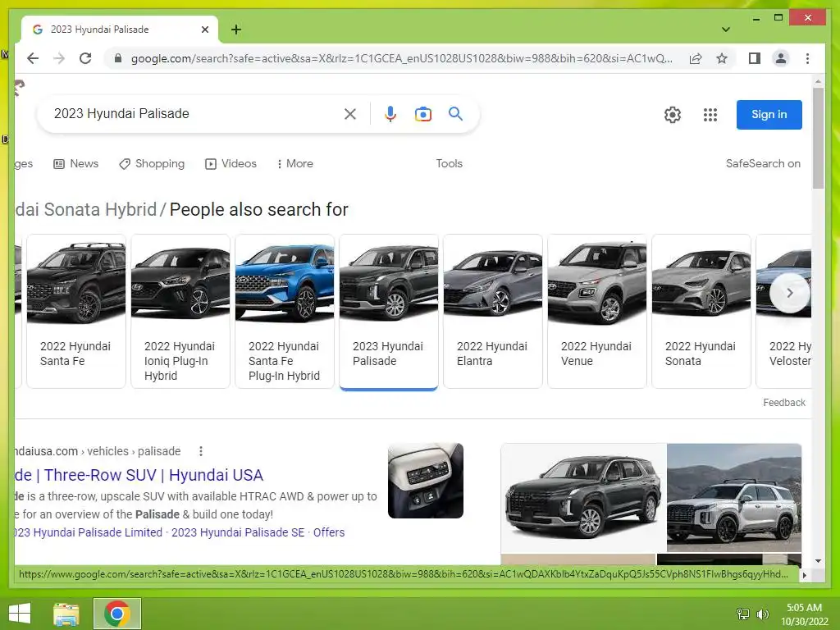Clear the search box text
Screen dimensions: 840x630
coord(349,113)
